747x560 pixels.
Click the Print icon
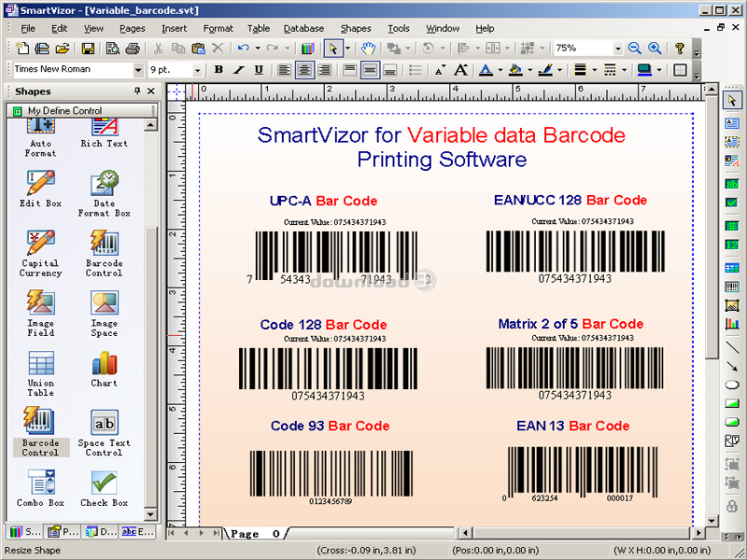(x=133, y=49)
